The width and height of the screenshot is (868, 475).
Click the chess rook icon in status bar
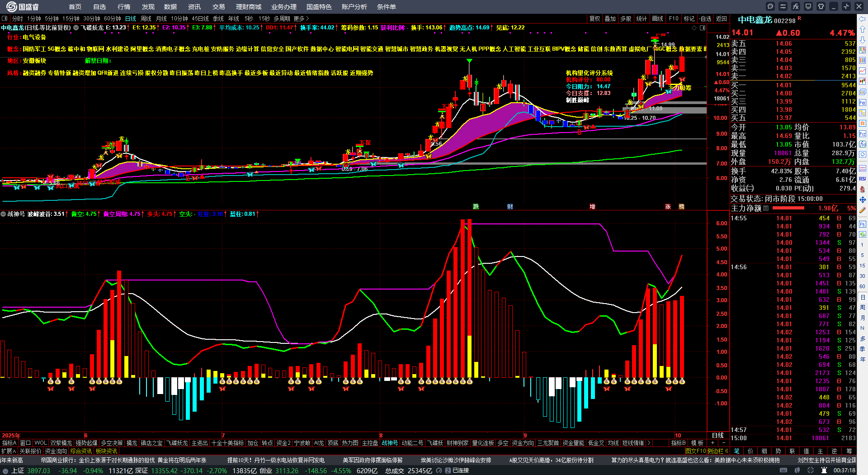click(824, 470)
